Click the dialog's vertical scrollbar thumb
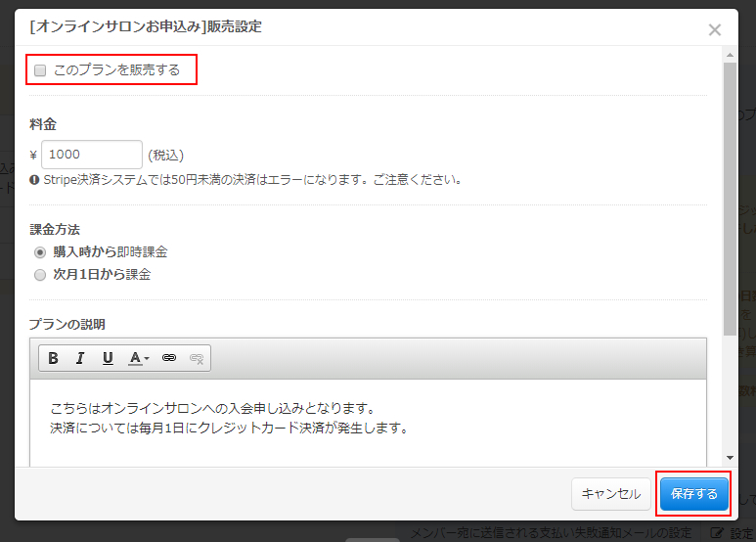 730,196
